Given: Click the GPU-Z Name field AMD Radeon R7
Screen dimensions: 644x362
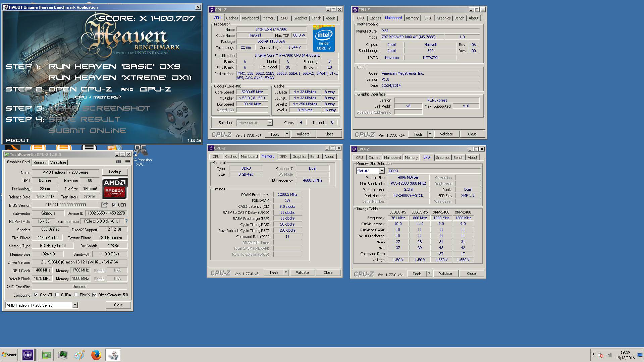Looking at the screenshot, I should click(65, 172).
